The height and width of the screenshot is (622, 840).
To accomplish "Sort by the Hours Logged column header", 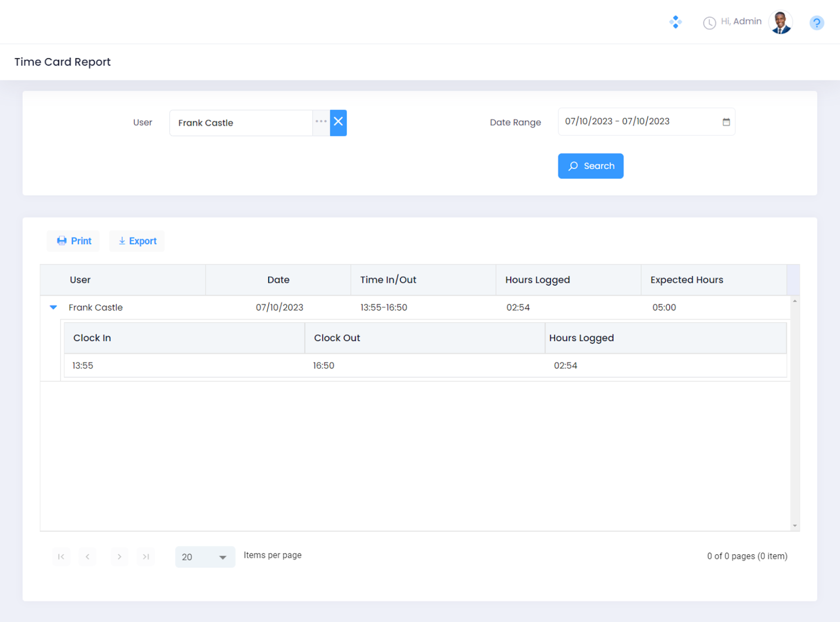I will [x=537, y=280].
